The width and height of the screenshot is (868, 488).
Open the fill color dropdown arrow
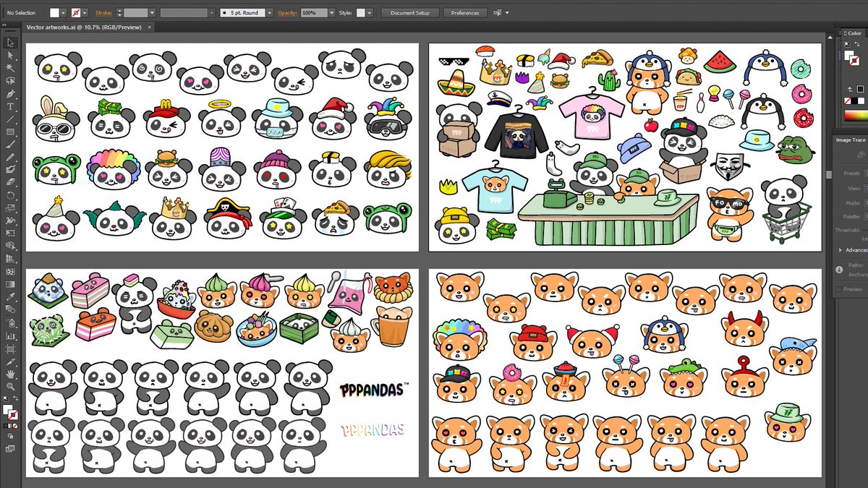pyautogui.click(x=63, y=13)
